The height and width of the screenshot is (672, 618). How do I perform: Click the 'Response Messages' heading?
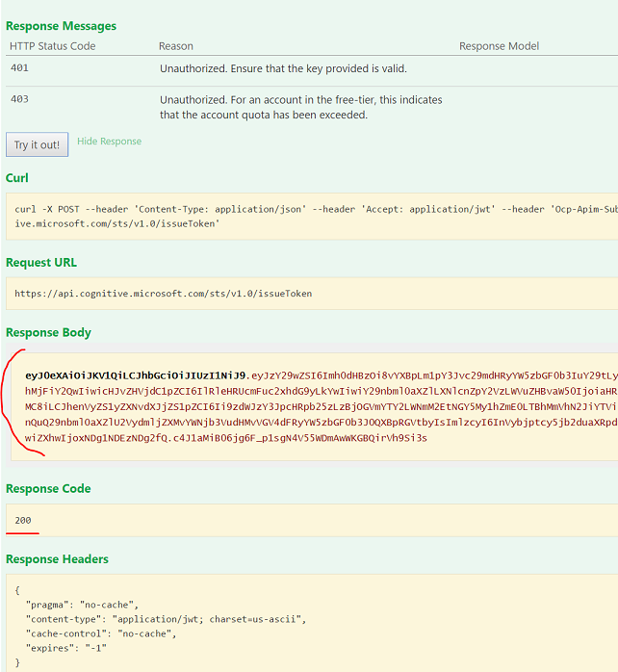point(61,26)
